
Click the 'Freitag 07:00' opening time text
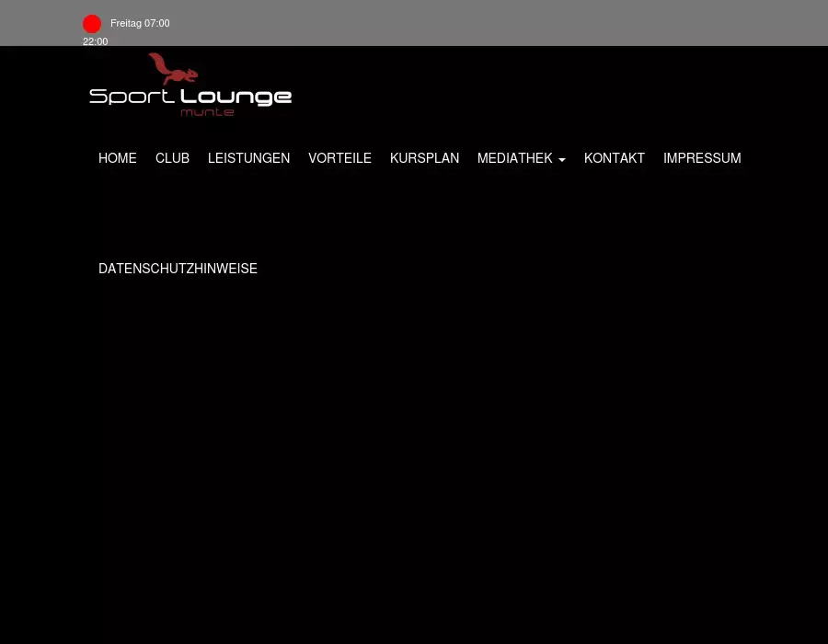tap(140, 23)
